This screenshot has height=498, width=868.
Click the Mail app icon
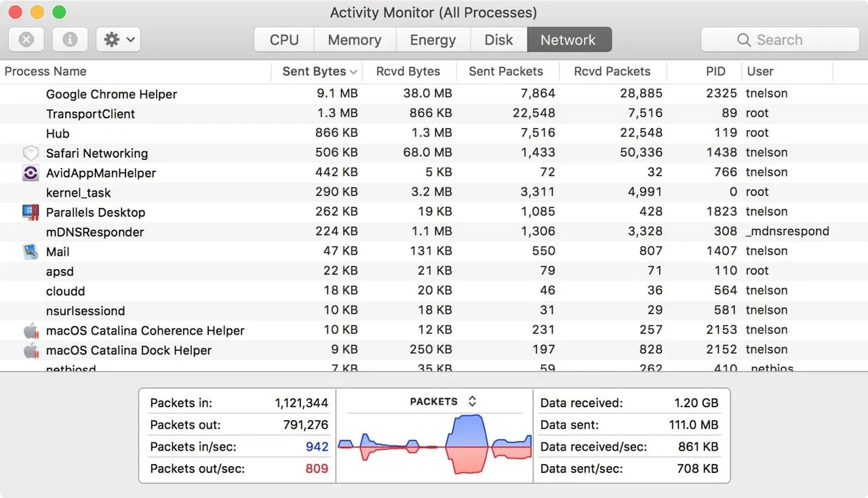[30, 251]
